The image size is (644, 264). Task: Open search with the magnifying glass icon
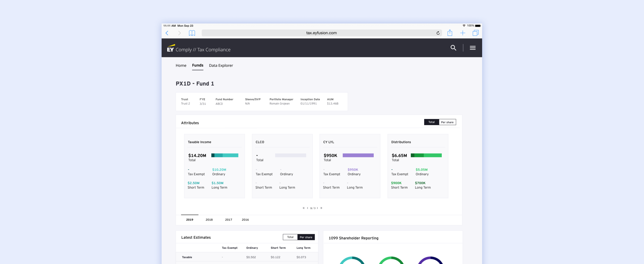(x=453, y=48)
